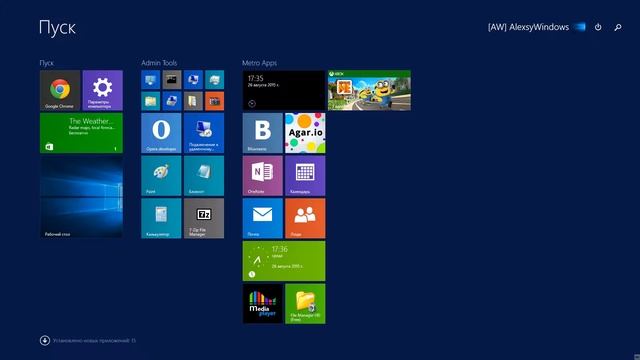This screenshot has height=360, width=640.
Task: Open the green clock tile showing 17:36
Action: point(284,261)
